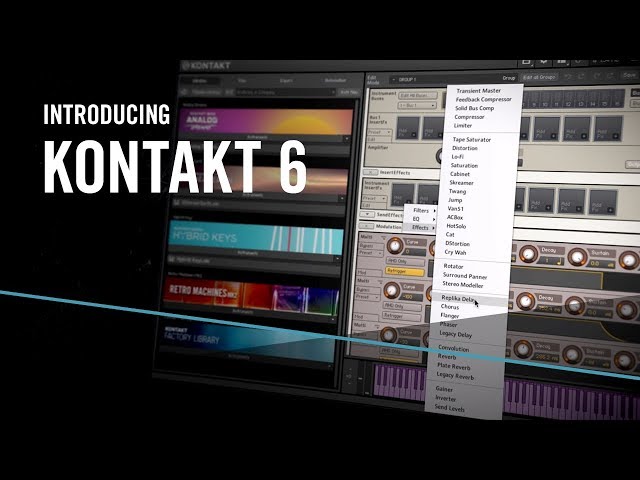The image size is (640, 480).
Task: Open the Effects submenu entry
Action: [419, 228]
